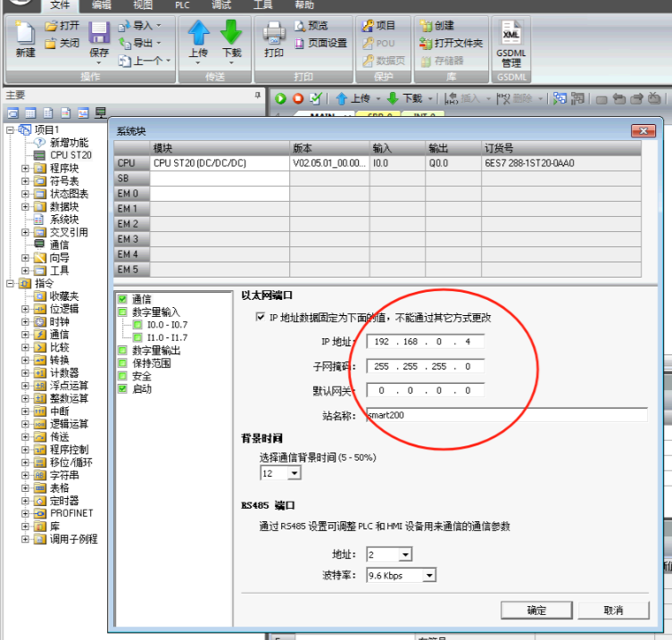Click 确定 button in system block dialog
The width and height of the screenshot is (672, 640).
click(x=536, y=610)
